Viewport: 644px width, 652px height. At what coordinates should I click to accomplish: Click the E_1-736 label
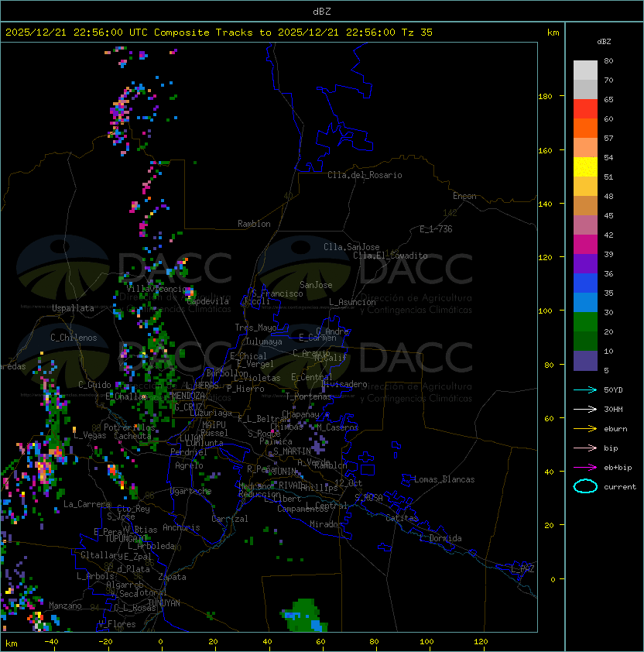coord(436,228)
